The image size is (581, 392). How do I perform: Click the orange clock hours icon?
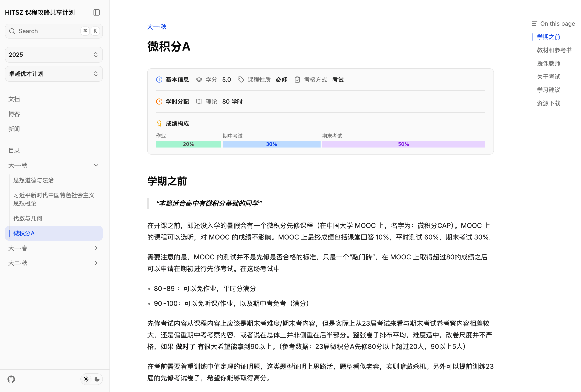(x=159, y=102)
